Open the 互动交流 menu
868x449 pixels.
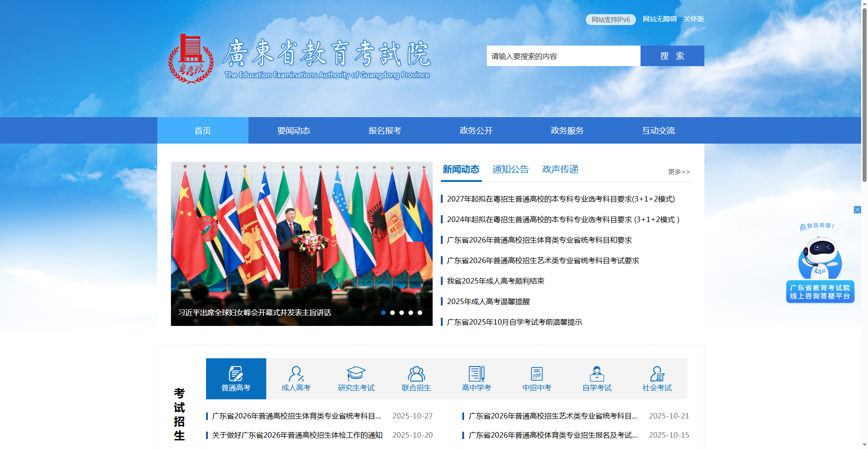pyautogui.click(x=658, y=130)
